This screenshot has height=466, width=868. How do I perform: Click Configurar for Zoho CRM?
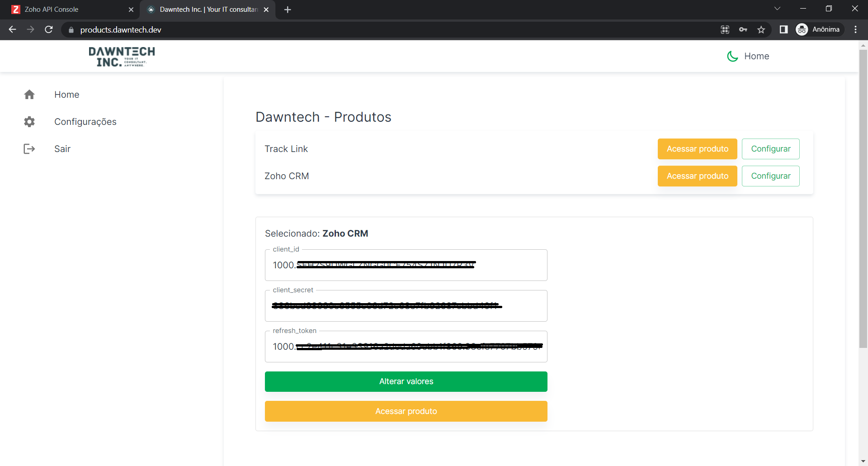[770, 176]
